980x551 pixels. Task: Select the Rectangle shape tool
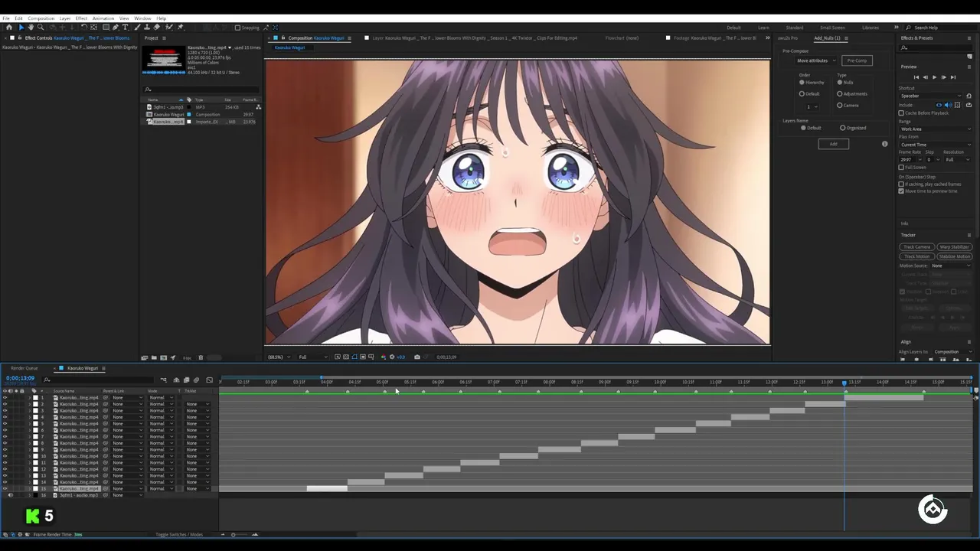(x=106, y=27)
